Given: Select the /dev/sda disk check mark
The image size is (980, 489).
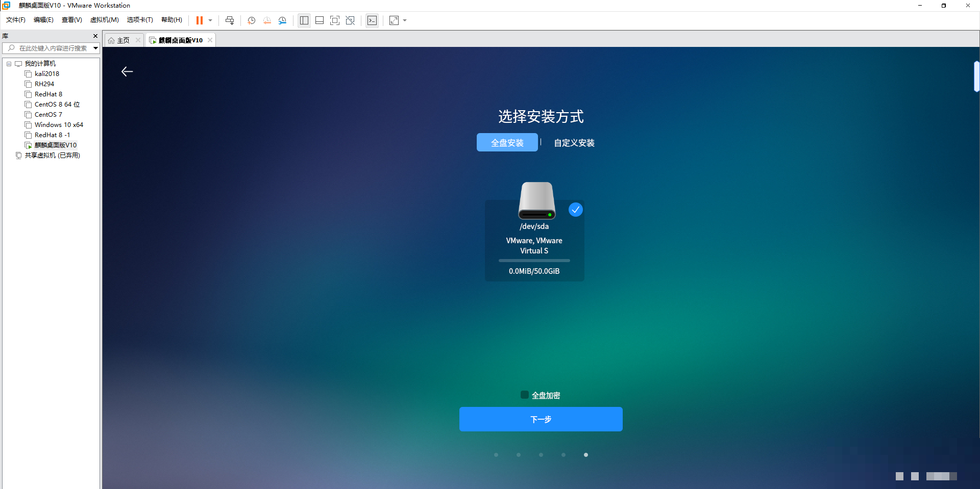Looking at the screenshot, I should coord(576,210).
